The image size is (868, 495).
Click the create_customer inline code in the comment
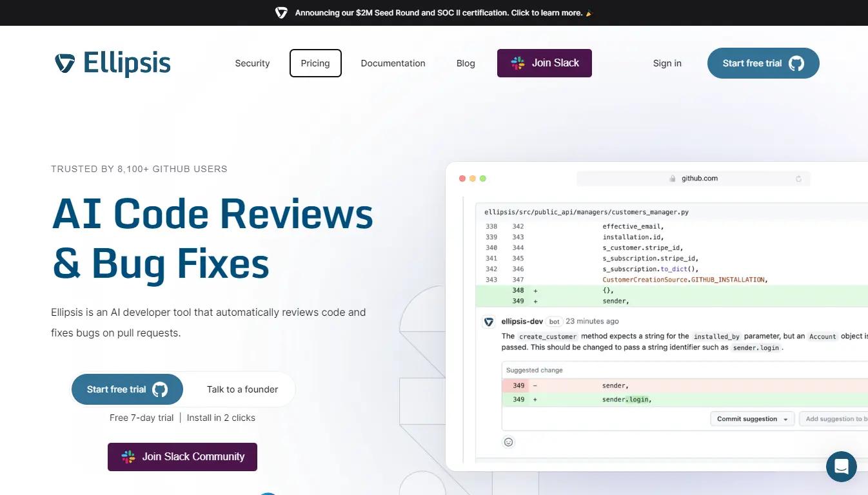[x=547, y=336]
